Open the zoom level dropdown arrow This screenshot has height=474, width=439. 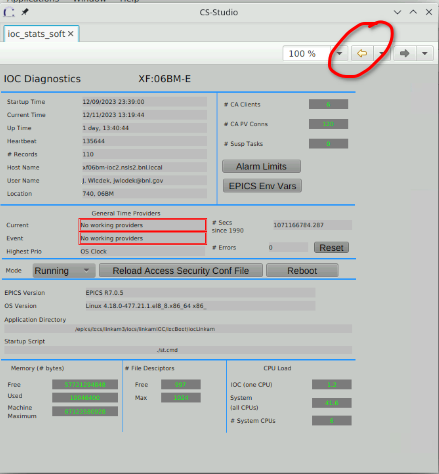pos(339,53)
